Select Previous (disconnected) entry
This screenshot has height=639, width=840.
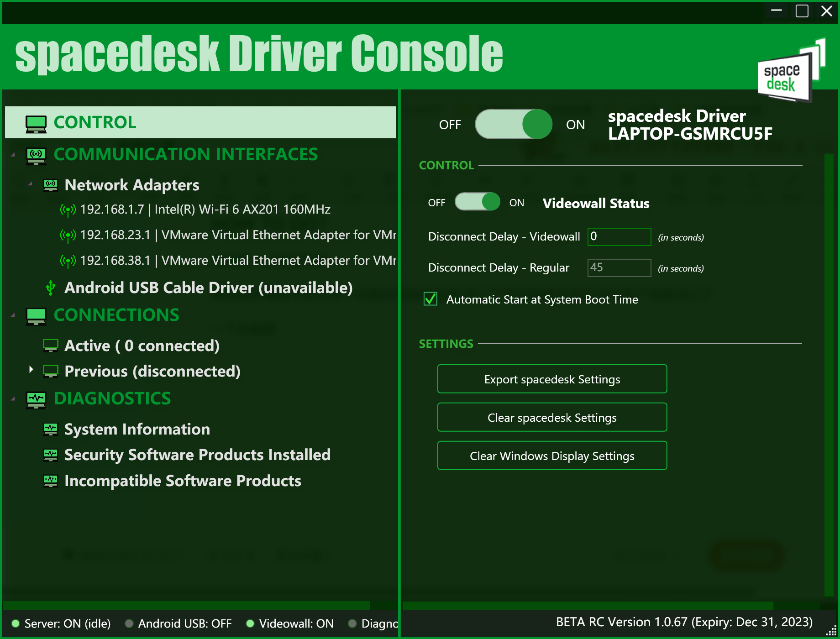point(152,371)
